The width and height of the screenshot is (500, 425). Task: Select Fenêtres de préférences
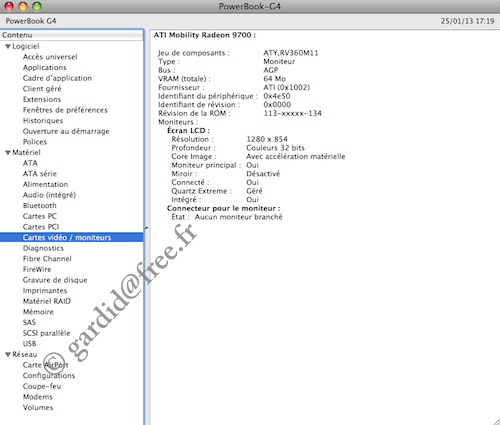tap(65, 110)
